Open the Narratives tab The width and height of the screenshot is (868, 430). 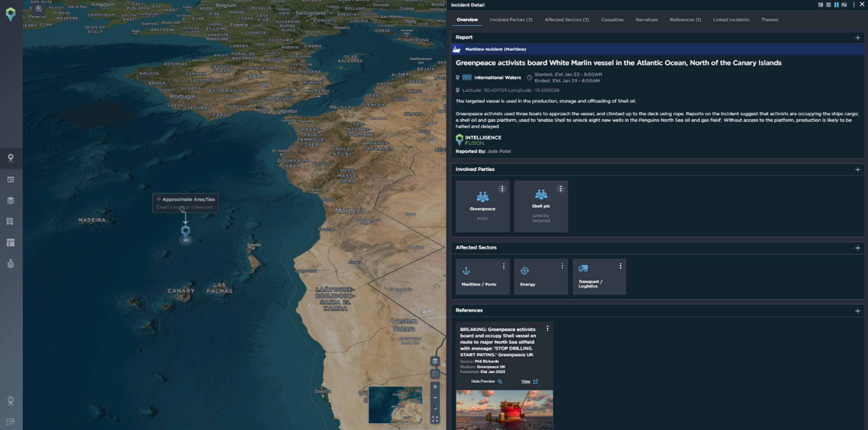(x=647, y=20)
